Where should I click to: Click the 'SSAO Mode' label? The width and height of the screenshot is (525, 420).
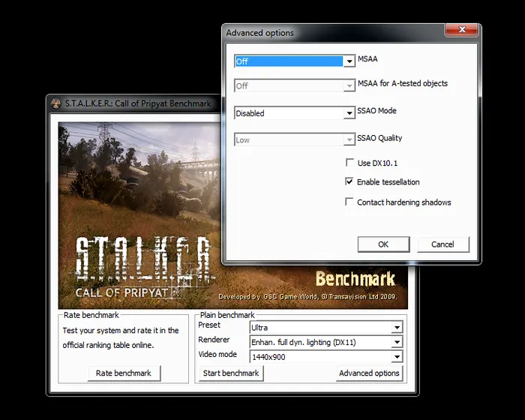(376, 111)
